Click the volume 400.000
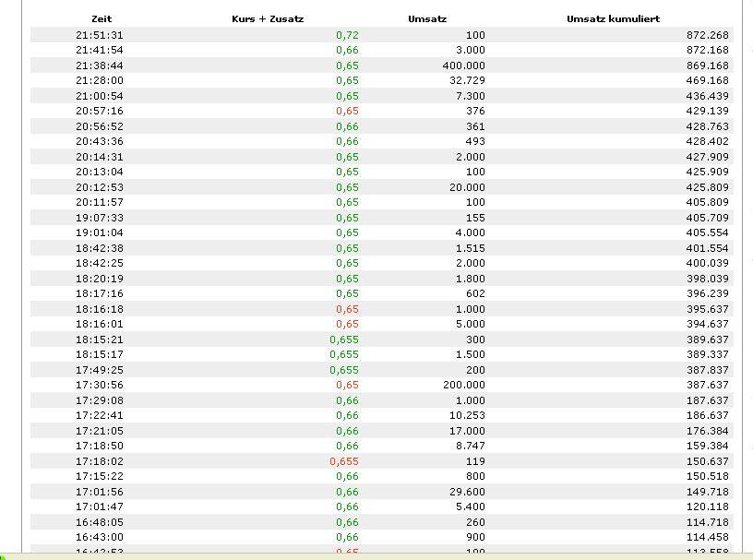 [x=464, y=66]
